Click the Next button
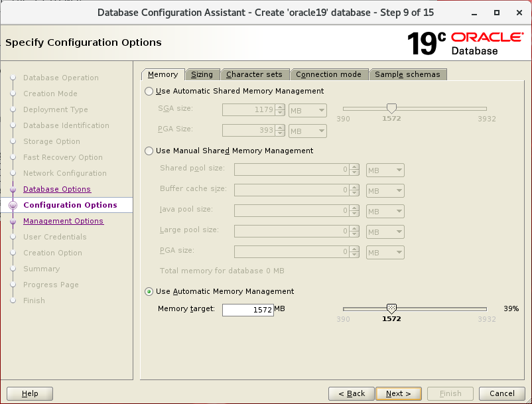The height and width of the screenshot is (404, 532). 399,393
